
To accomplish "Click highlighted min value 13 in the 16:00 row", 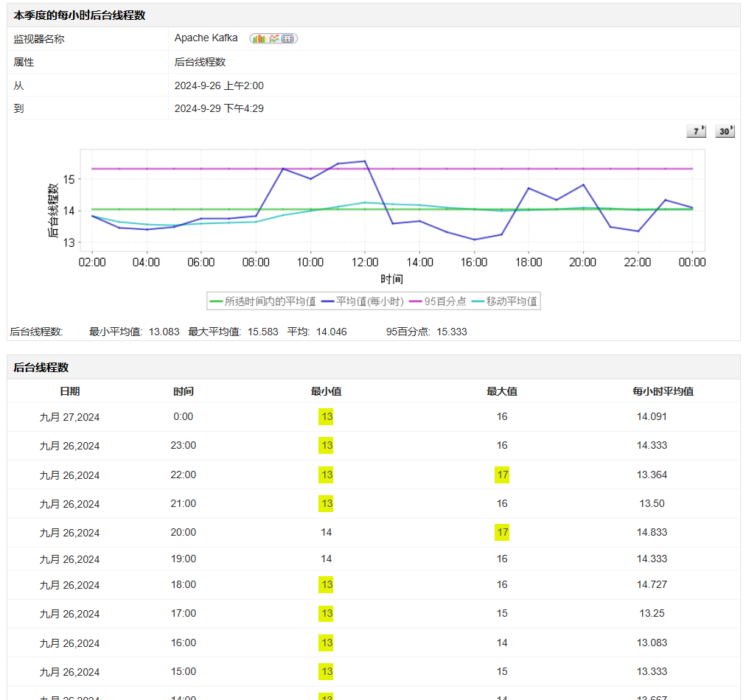I will coord(327,643).
